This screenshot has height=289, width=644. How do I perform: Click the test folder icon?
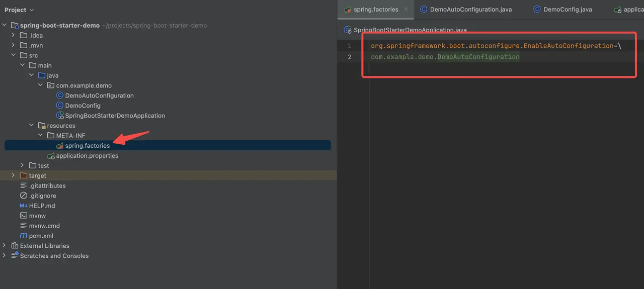[x=32, y=165]
